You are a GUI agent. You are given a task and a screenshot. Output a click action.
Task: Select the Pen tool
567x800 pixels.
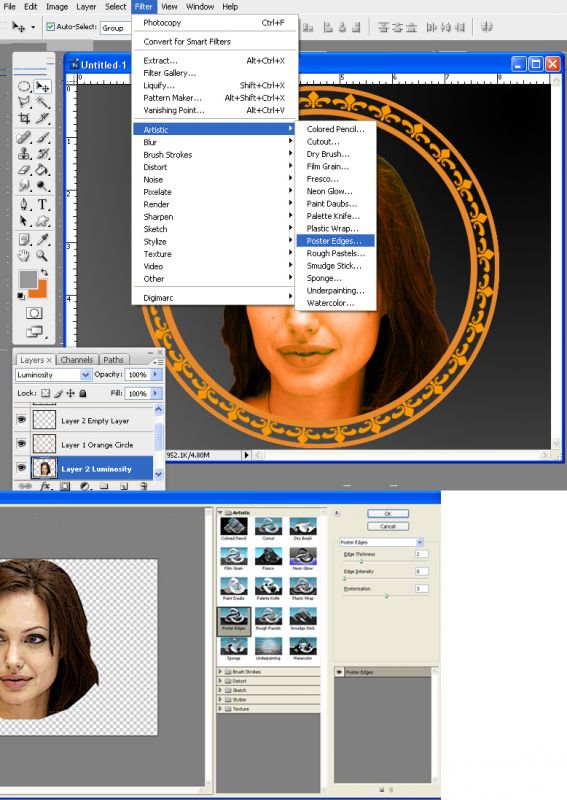(x=24, y=205)
